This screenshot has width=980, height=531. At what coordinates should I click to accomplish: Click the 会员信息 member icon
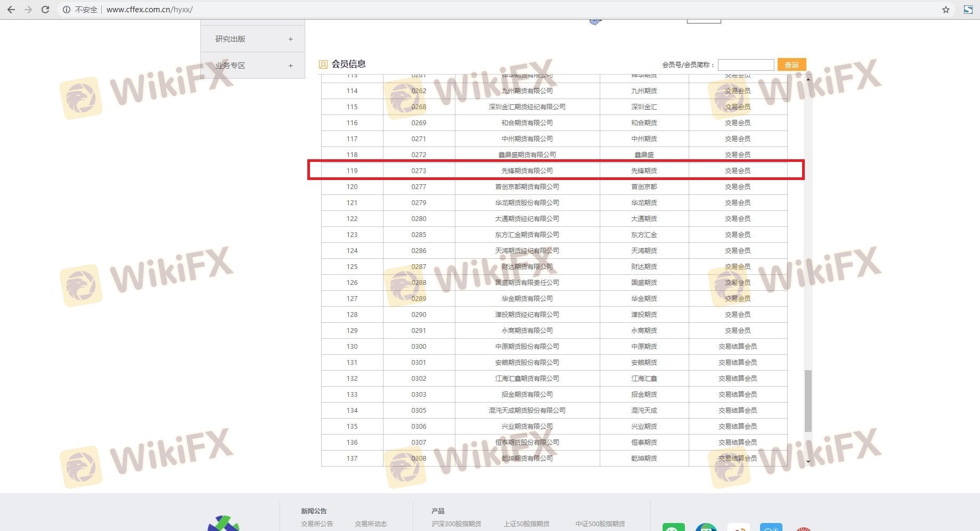[323, 64]
